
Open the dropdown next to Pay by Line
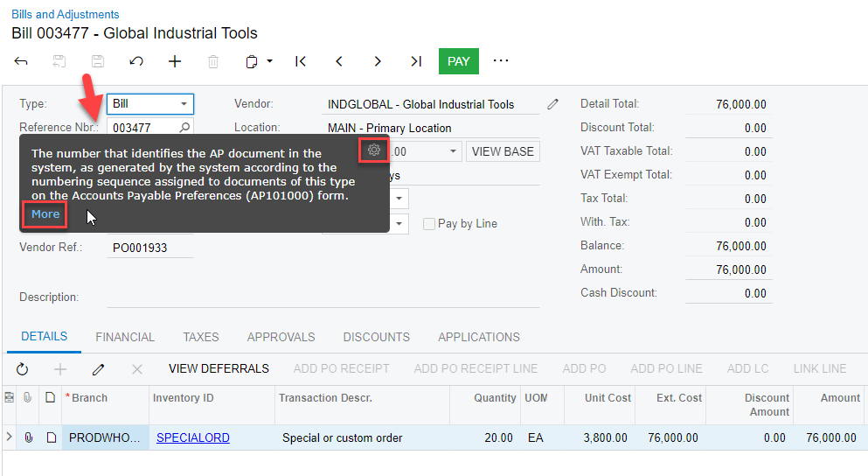click(399, 224)
